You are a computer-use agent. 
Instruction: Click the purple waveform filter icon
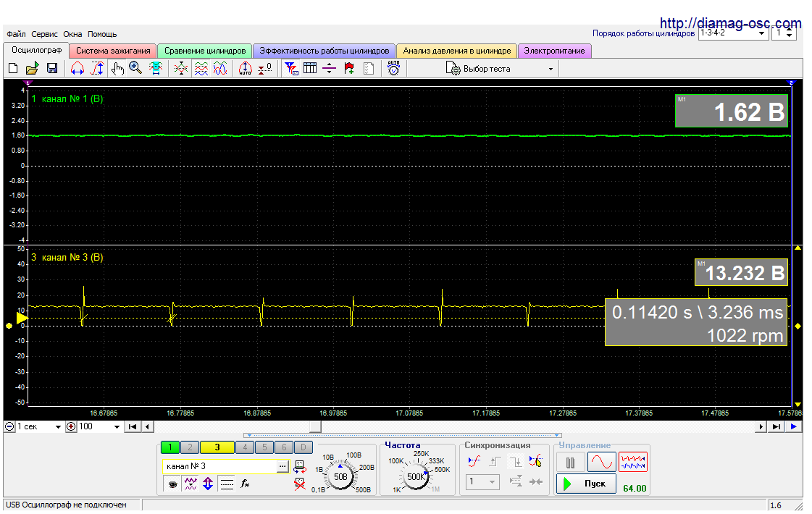(x=191, y=484)
